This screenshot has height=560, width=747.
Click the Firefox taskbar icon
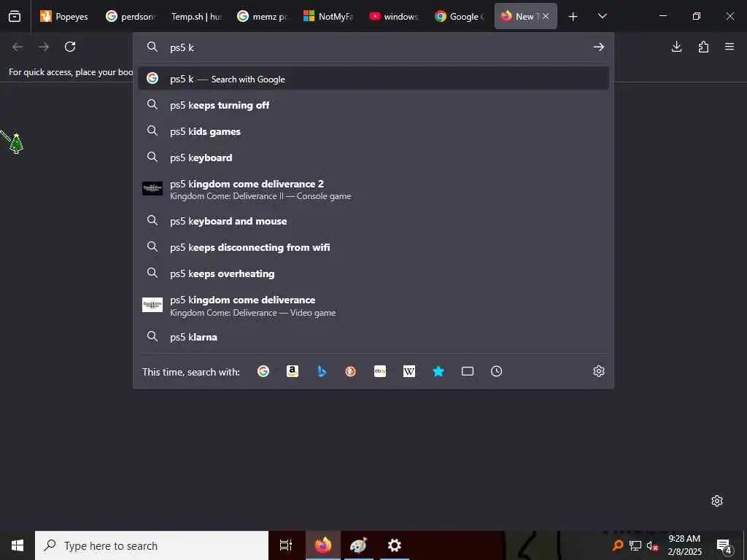323,545
